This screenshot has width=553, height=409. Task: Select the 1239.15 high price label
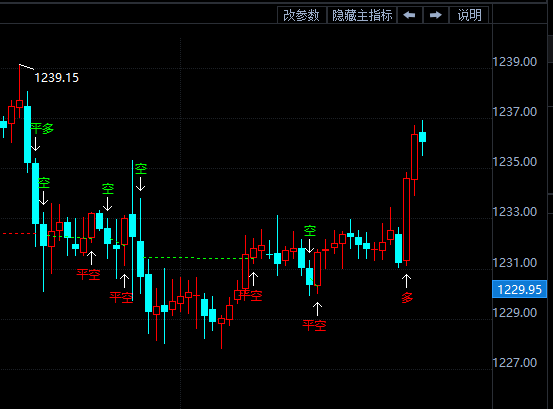pyautogui.click(x=56, y=78)
